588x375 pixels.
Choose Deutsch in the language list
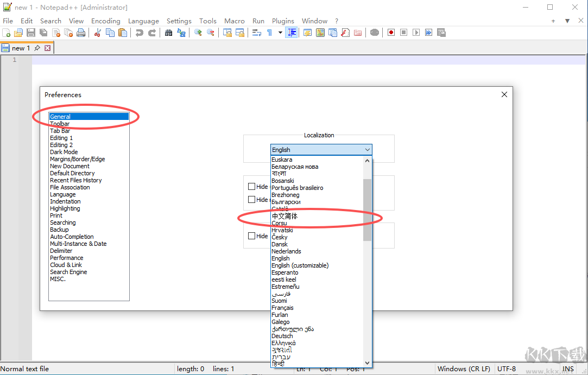coord(282,336)
